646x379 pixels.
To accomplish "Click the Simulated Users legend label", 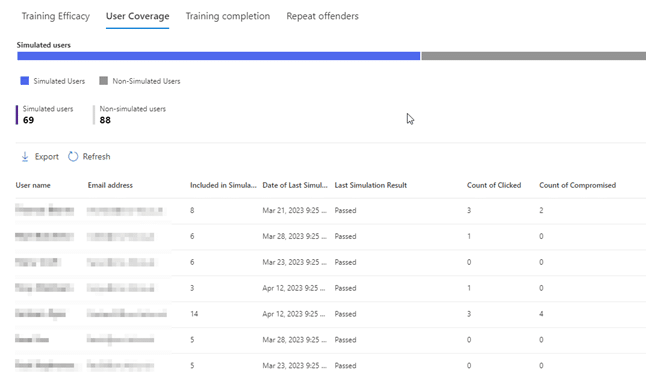I will [59, 81].
